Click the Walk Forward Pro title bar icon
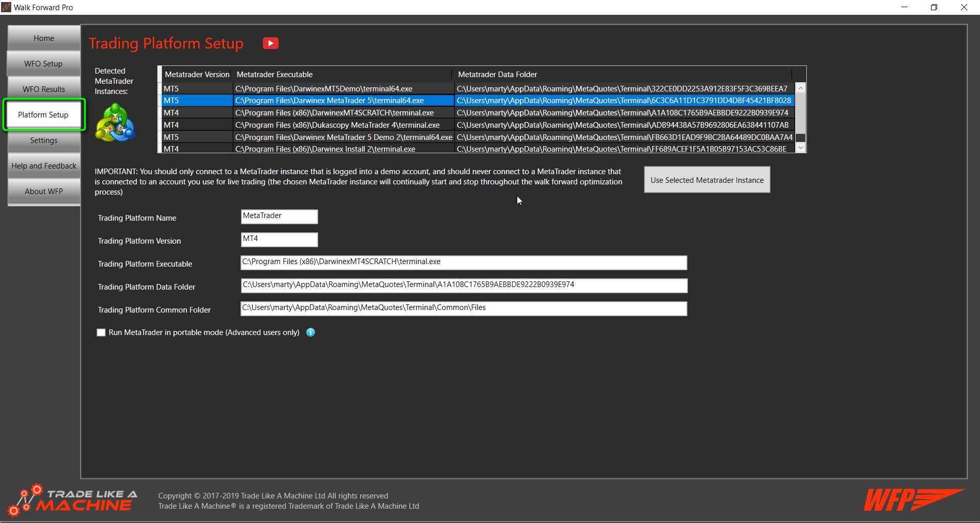The height and width of the screenshot is (523, 980). 6,7
